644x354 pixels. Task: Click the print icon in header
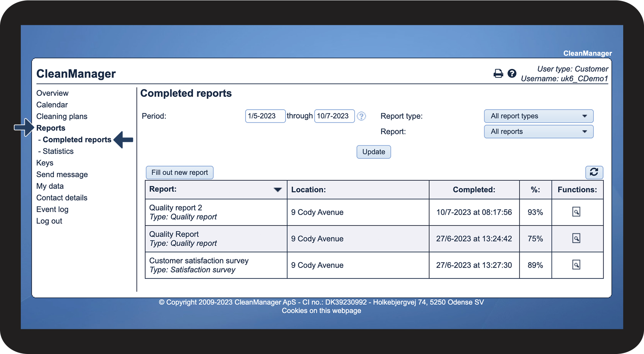(498, 74)
